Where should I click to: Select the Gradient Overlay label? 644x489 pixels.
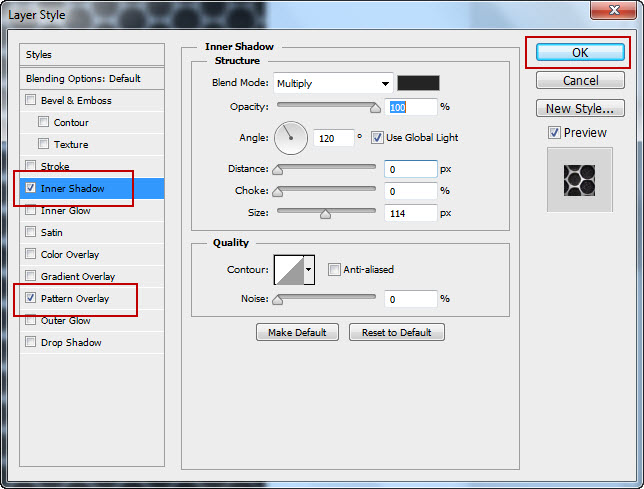coord(78,276)
